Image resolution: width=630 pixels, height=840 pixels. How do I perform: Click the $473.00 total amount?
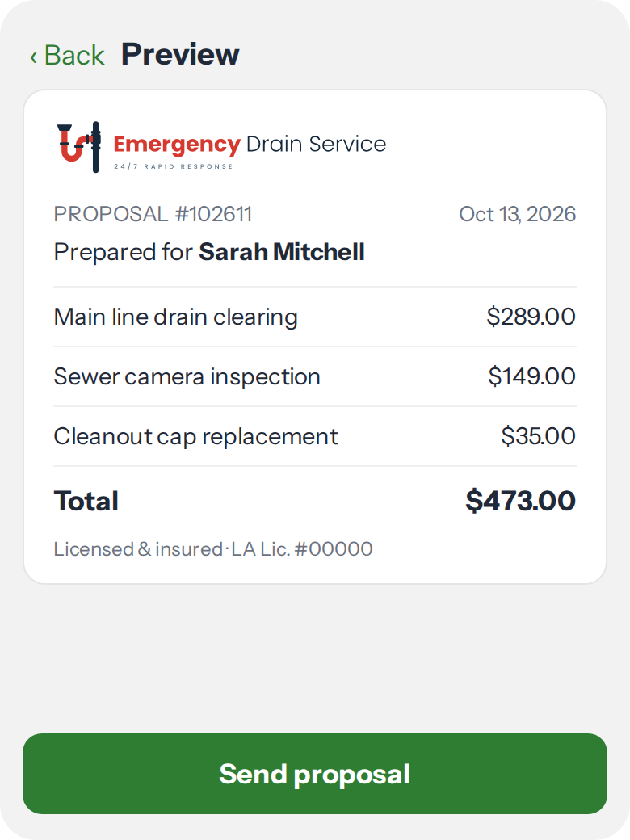click(521, 501)
